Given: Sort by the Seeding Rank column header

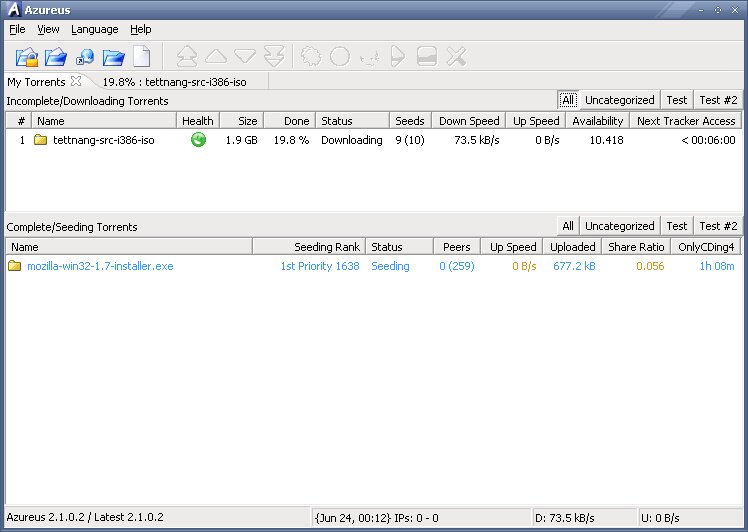Looking at the screenshot, I should [309, 247].
